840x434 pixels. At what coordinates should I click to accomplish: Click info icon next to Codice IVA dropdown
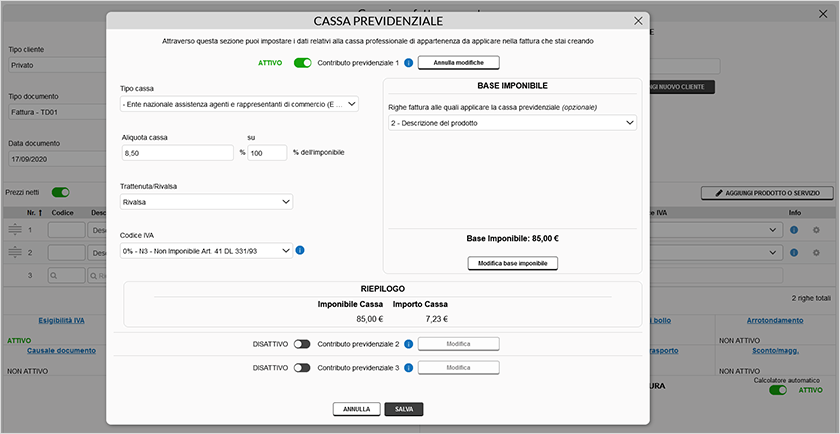tap(300, 250)
